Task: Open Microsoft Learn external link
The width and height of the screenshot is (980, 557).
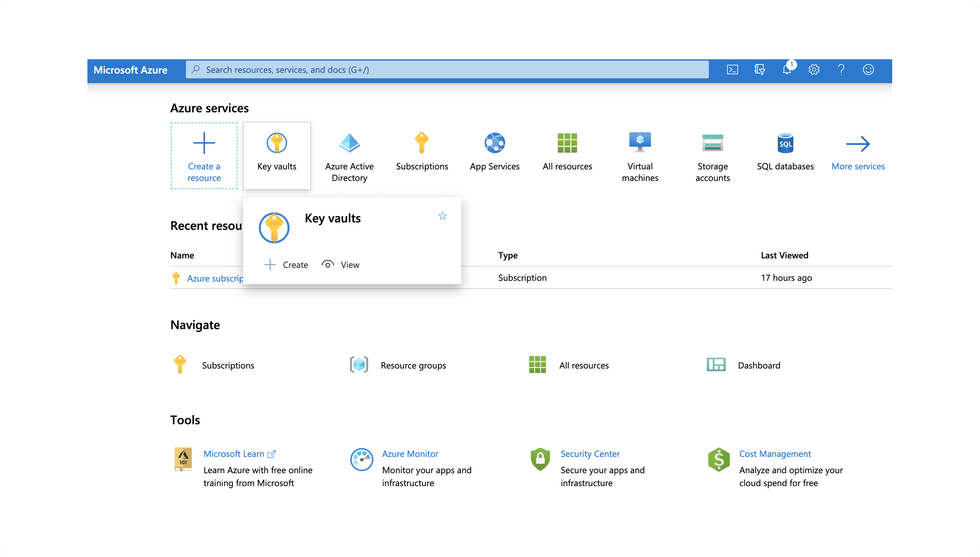Action: (x=239, y=453)
